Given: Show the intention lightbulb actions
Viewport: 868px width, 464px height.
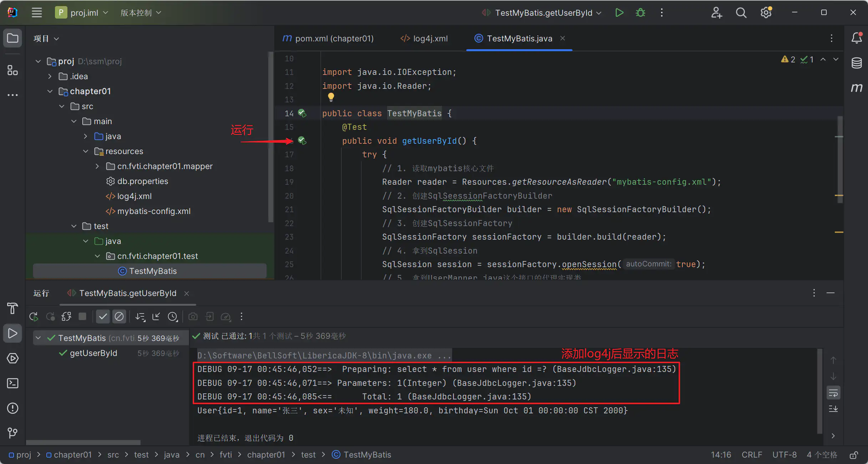Looking at the screenshot, I should pos(331,97).
